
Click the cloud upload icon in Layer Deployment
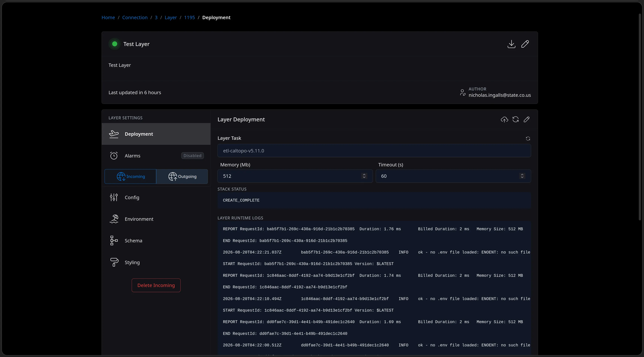click(504, 119)
